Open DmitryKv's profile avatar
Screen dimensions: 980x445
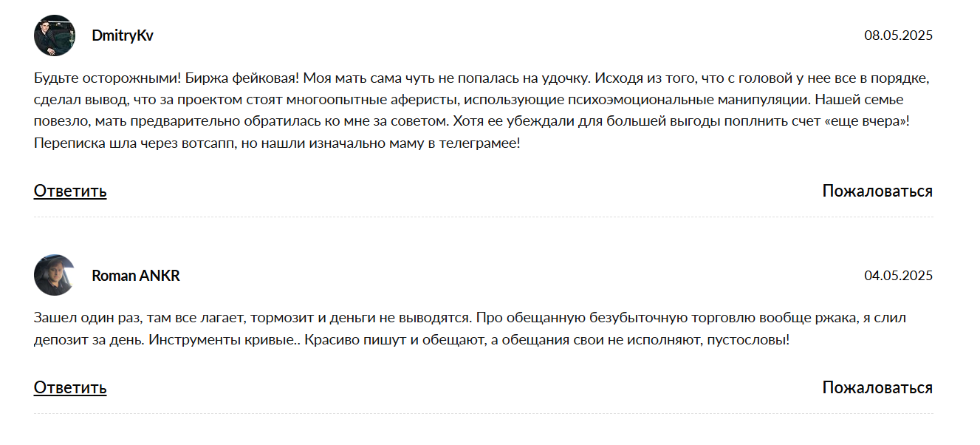[55, 35]
